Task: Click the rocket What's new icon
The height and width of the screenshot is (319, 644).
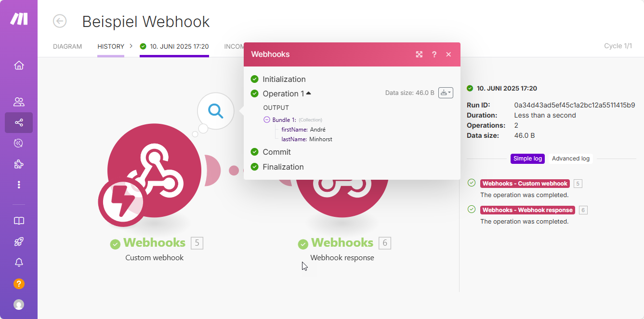Action: pos(19,241)
